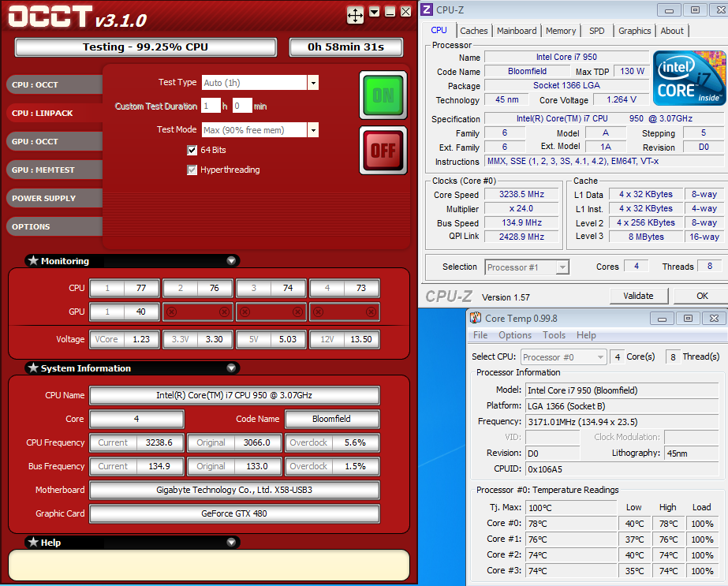Open Core Temp Tools menu

[554, 334]
